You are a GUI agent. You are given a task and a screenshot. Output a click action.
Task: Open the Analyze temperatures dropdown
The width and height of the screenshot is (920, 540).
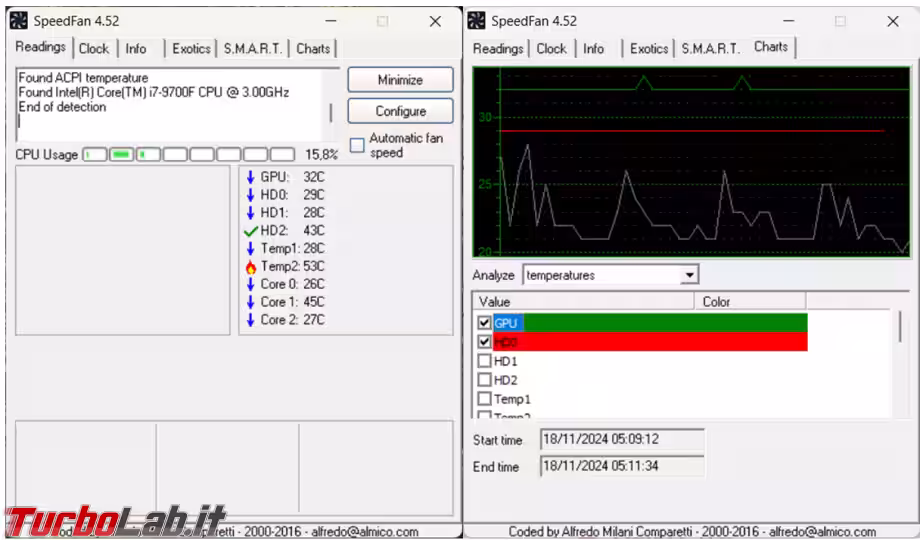click(x=690, y=275)
